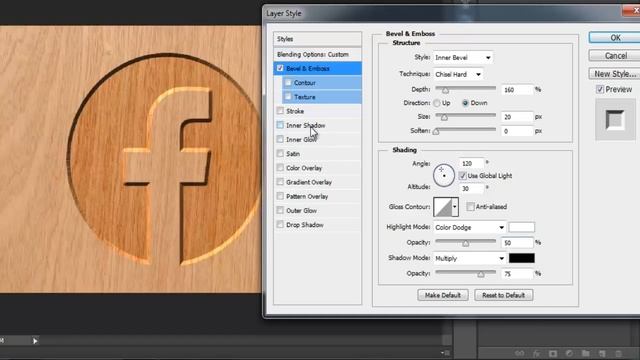This screenshot has height=360, width=640.
Task: Toggle the Preview checkbox
Action: pyautogui.click(x=600, y=89)
